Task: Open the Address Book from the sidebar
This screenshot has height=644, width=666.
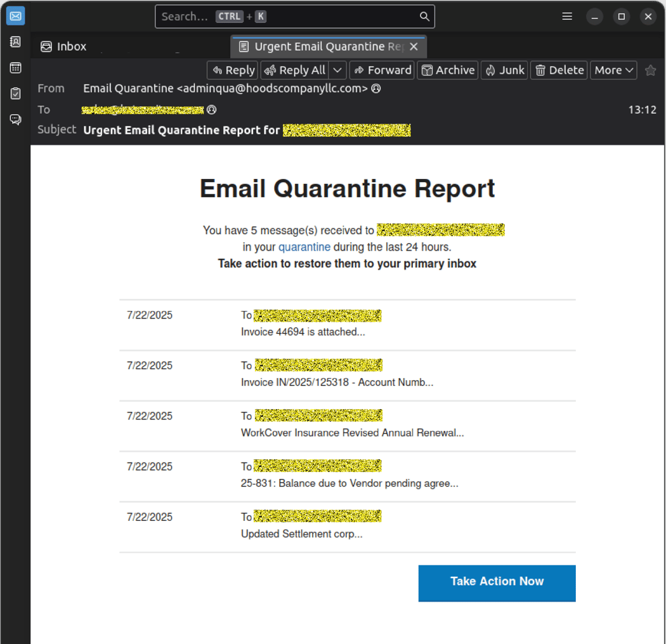Action: [x=15, y=41]
